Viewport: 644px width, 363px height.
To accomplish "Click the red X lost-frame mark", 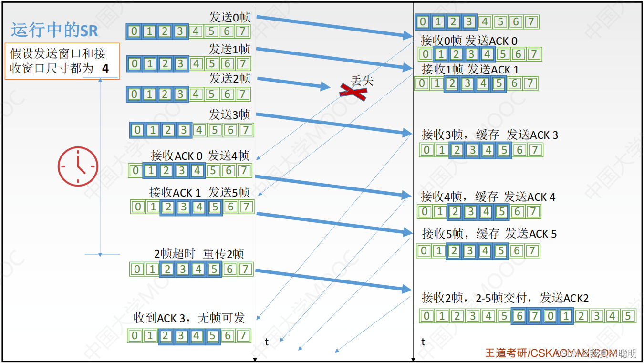I will tap(353, 91).
